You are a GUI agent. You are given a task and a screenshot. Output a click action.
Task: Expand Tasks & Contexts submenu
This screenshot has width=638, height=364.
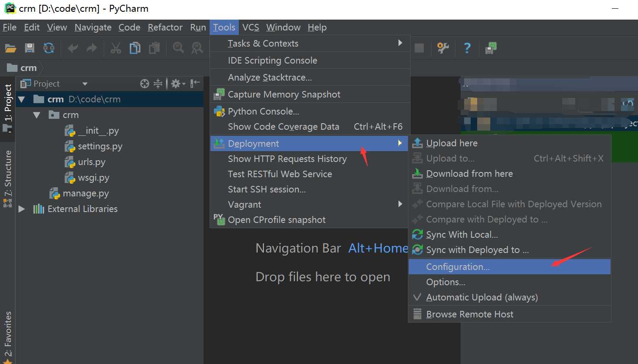(x=310, y=44)
